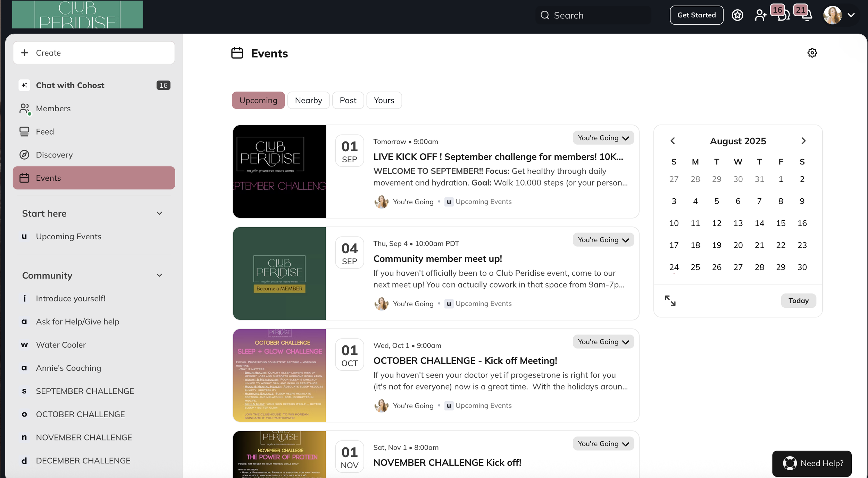Image resolution: width=868 pixels, height=478 pixels.
Task: Switch to the Nearby tab
Action: [x=308, y=100]
